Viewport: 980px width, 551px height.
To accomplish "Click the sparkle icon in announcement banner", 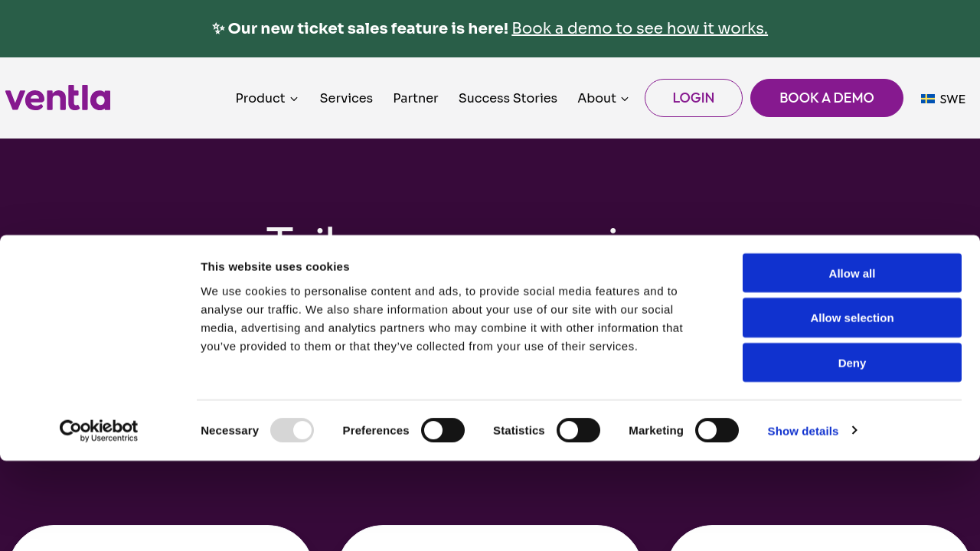I will coord(218,29).
